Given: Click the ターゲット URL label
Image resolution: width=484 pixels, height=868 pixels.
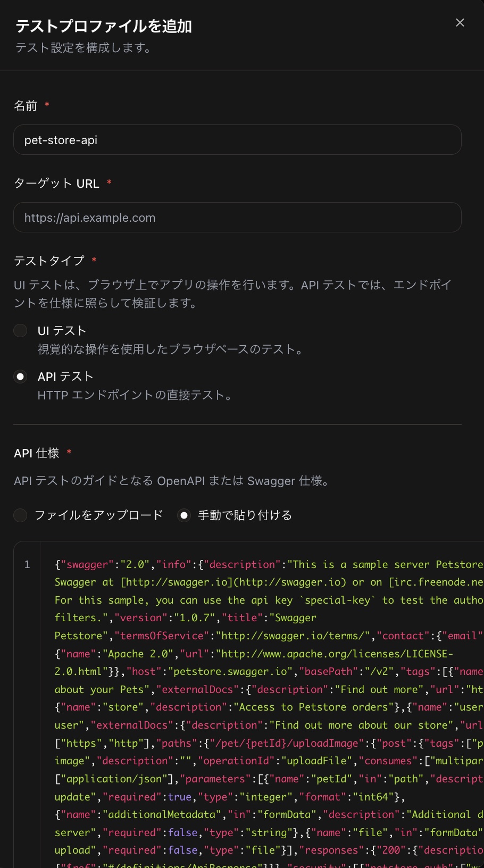Looking at the screenshot, I should tap(56, 183).
